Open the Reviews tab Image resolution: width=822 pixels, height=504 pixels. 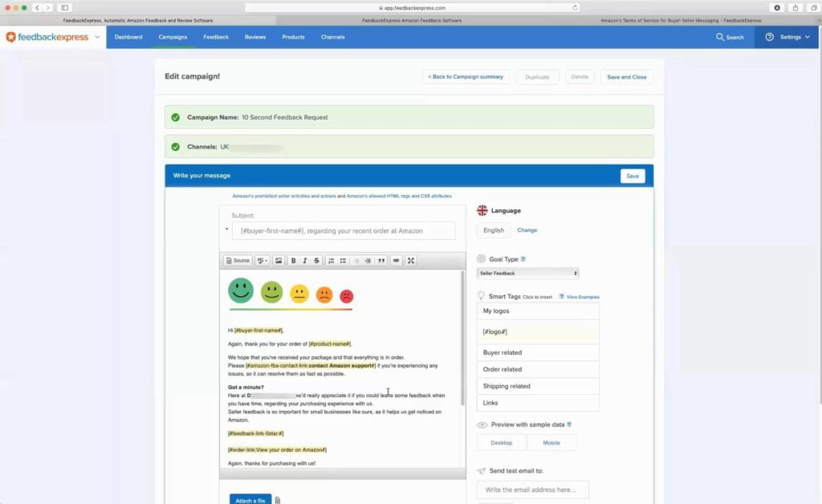tap(255, 37)
